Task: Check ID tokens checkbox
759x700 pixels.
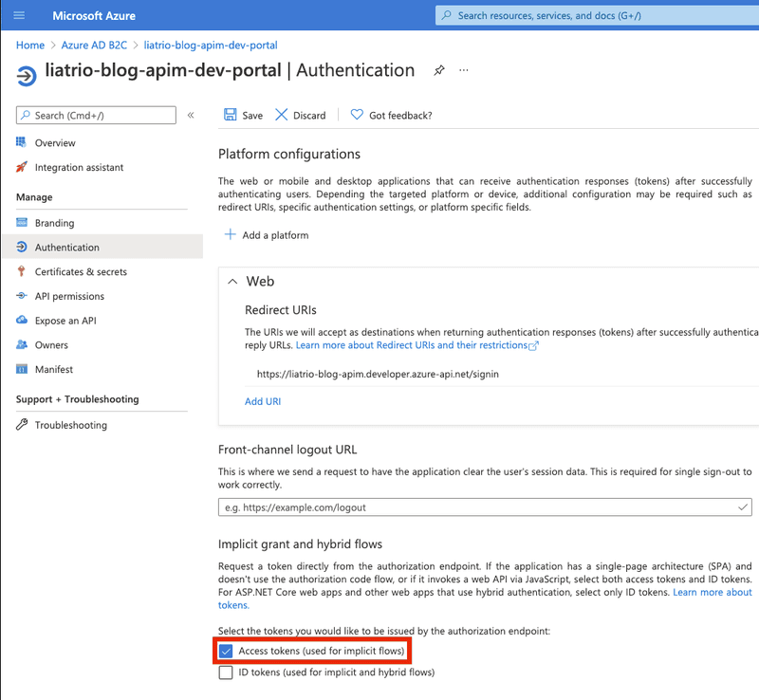Action: 226,672
